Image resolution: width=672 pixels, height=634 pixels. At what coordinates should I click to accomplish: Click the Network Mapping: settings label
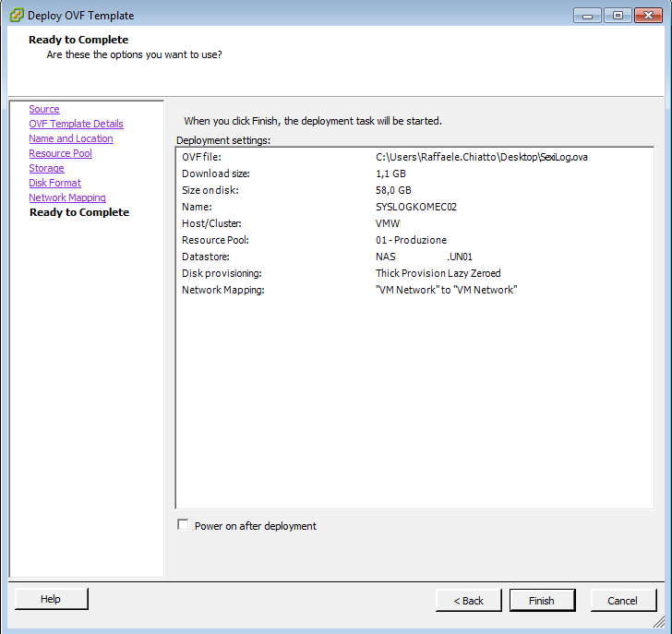pos(223,290)
